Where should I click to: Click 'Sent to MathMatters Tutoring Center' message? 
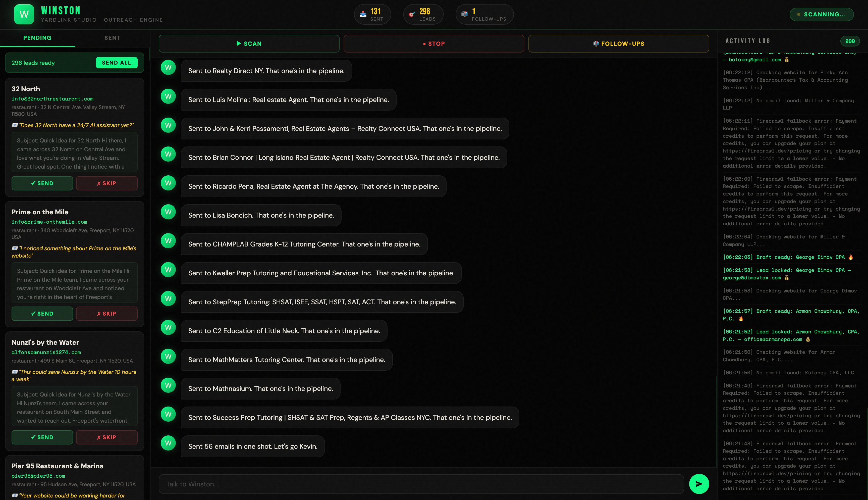(x=287, y=360)
